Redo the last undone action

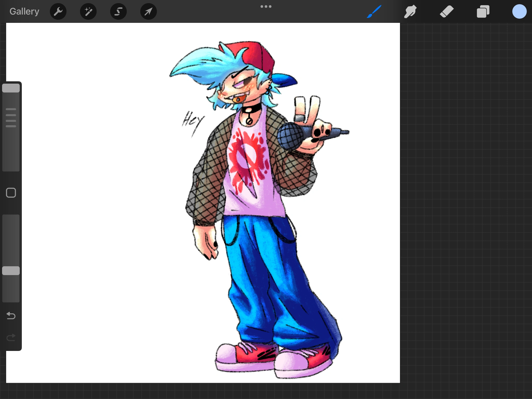click(11, 337)
